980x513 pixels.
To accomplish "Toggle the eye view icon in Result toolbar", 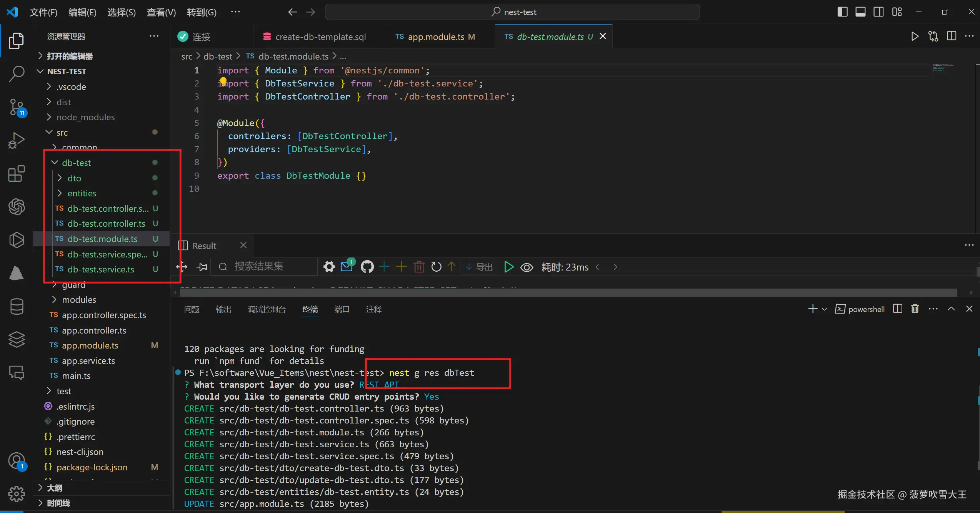I will click(x=527, y=267).
